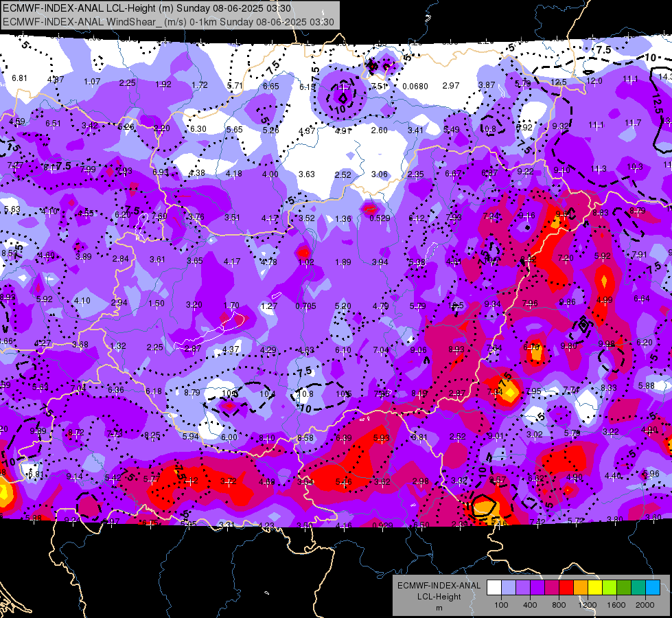This screenshot has height=618, width=672.
Task: Click the legend unit label m
Action: click(439, 608)
